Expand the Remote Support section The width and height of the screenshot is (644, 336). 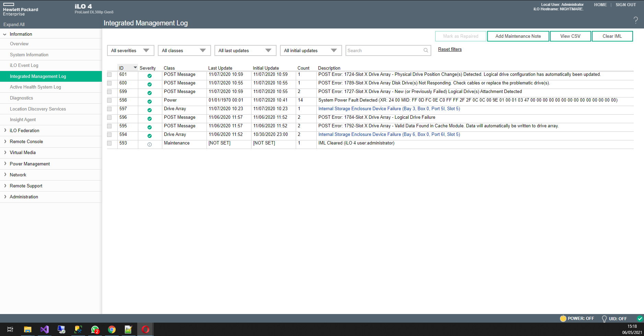(5, 186)
